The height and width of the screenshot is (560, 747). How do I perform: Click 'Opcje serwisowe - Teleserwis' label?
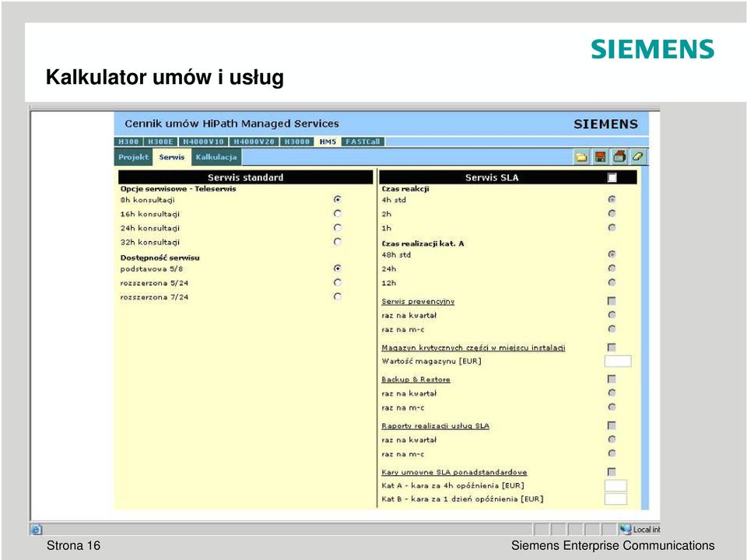pyautogui.click(x=178, y=188)
